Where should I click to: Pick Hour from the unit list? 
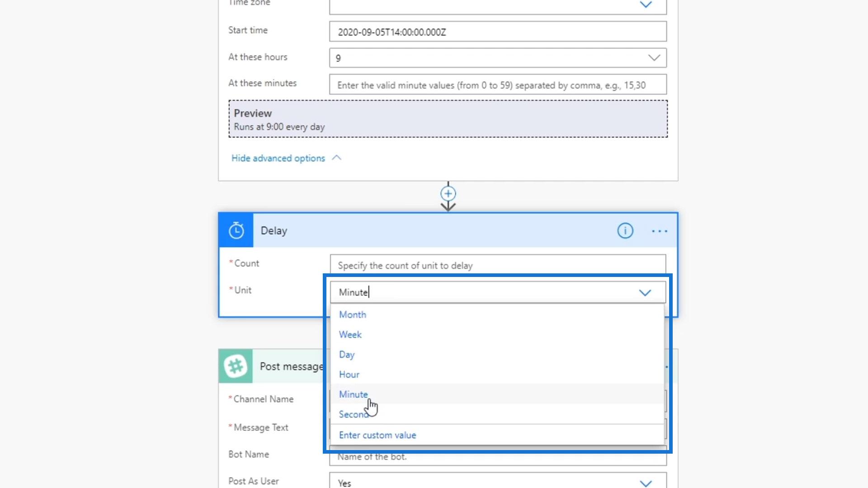tap(349, 374)
